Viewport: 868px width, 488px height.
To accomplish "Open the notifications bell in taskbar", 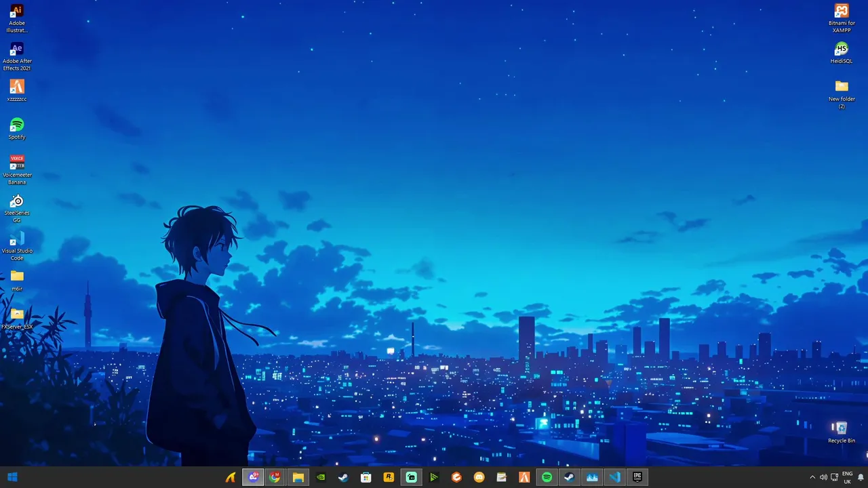I will (x=861, y=477).
